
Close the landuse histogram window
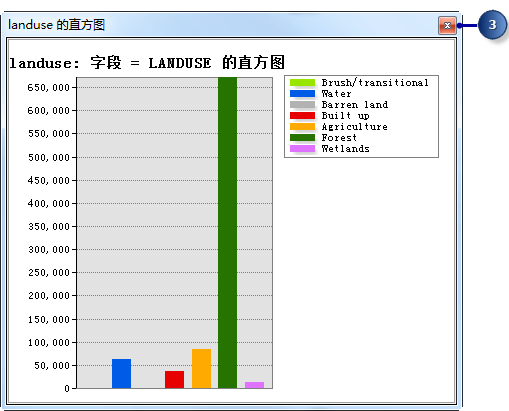coord(447,26)
